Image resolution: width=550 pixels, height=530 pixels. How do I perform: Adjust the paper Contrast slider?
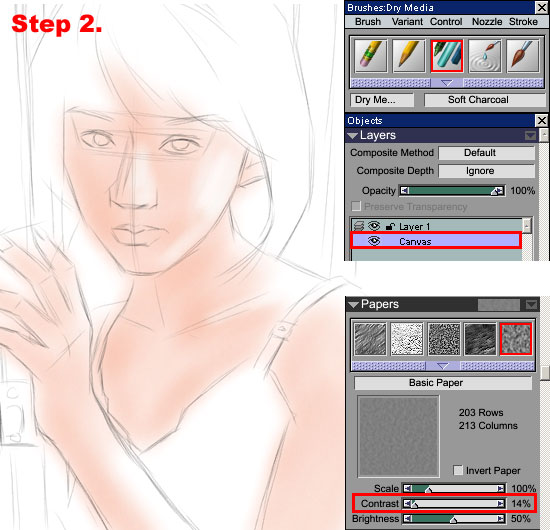[x=454, y=504]
